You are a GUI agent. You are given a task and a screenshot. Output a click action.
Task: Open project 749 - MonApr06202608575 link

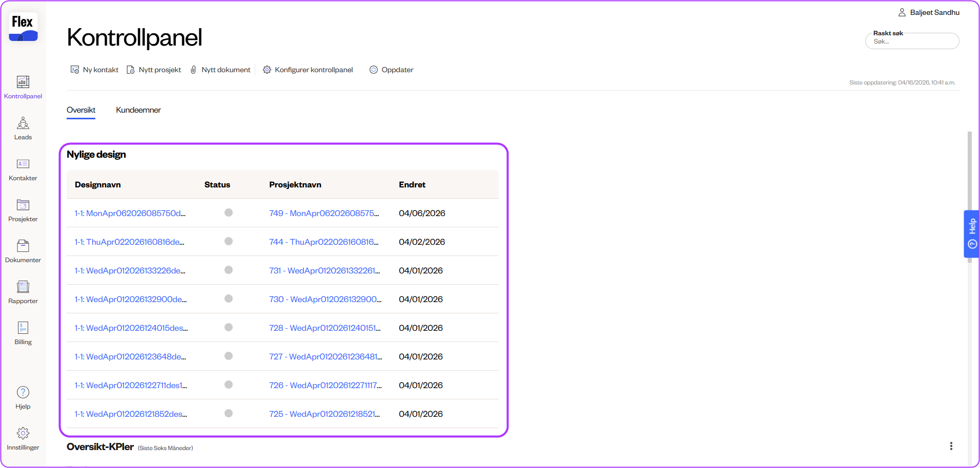tap(324, 213)
